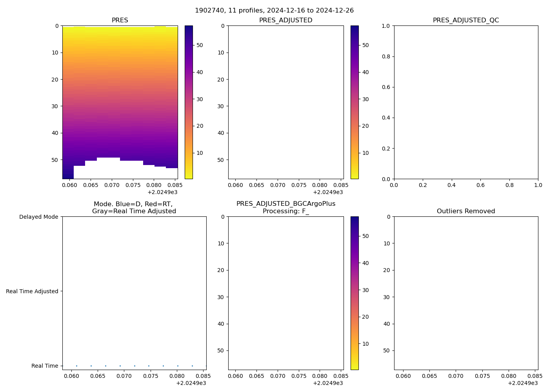The image size is (549, 392).
Task: Click the empty Outliers Removed plot area
Action: click(466, 293)
